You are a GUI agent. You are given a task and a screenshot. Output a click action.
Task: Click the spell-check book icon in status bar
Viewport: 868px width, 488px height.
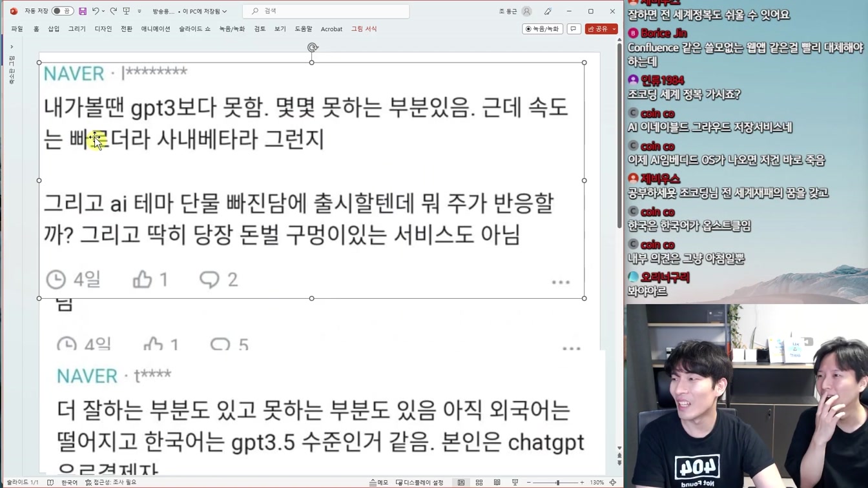click(x=50, y=482)
